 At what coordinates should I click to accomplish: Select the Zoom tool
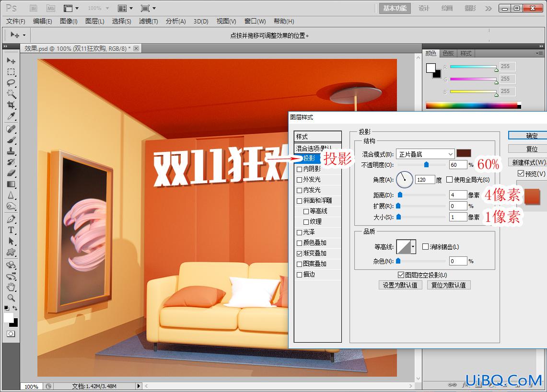11,298
